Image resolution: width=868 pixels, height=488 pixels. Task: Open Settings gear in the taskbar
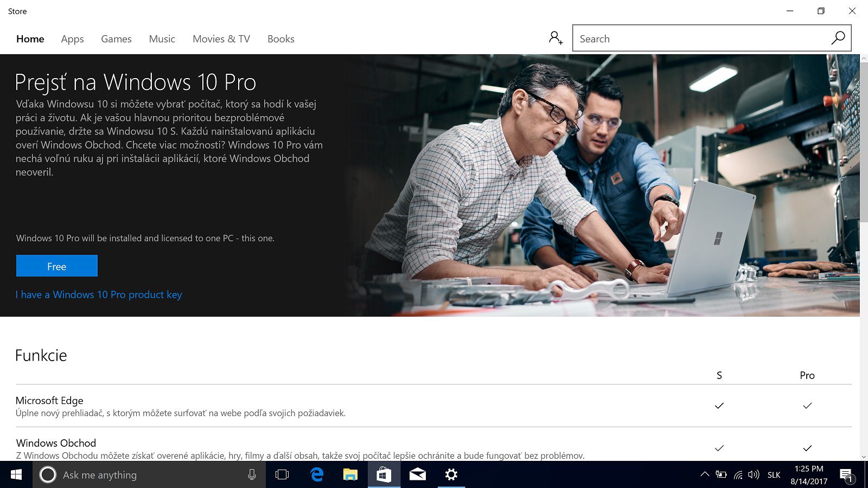[x=451, y=474]
